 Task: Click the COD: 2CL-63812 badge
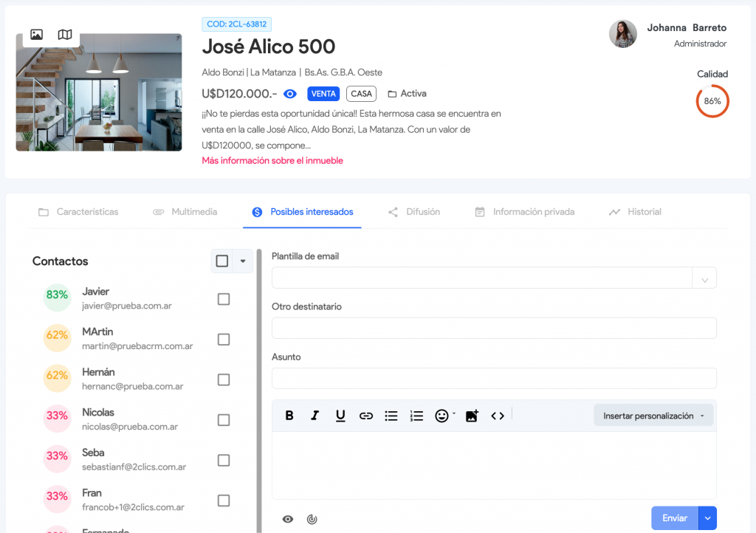coord(237,24)
